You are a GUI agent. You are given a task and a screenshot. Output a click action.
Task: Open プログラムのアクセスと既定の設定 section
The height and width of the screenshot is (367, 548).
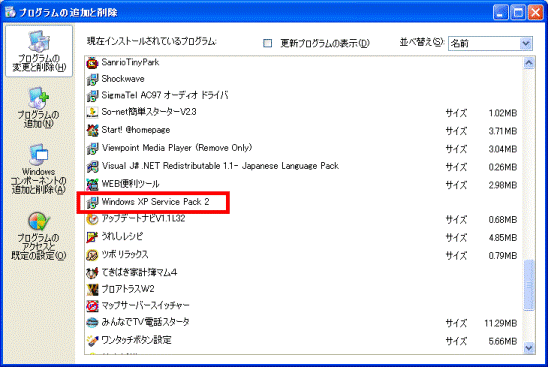coord(39,236)
